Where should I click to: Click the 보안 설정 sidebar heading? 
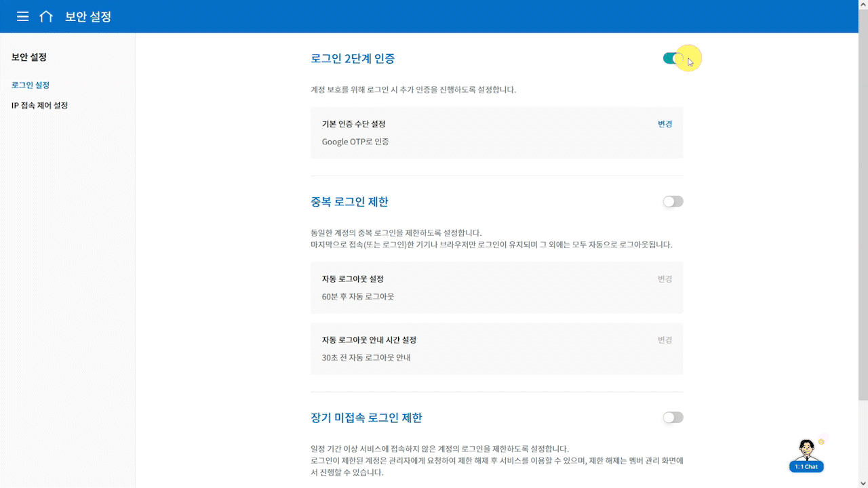point(29,57)
